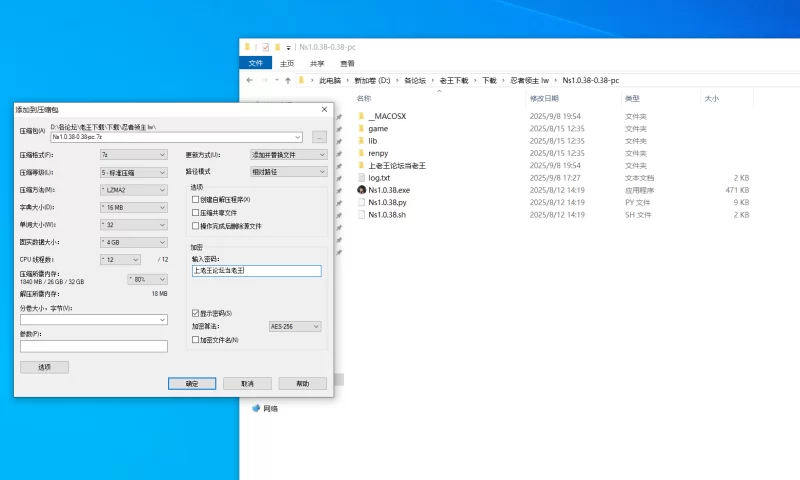The height and width of the screenshot is (480, 800).
Task: Sort by 大小 column header
Action: pyautogui.click(x=712, y=98)
